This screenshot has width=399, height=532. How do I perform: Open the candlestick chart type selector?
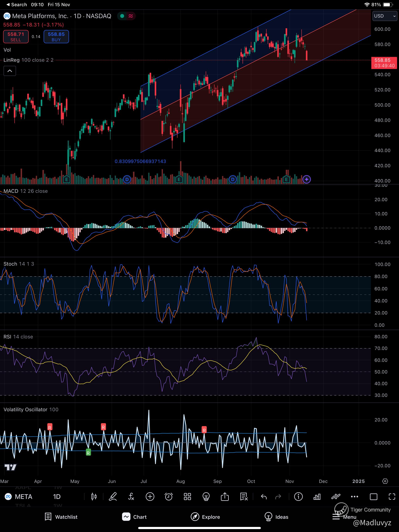tap(94, 497)
